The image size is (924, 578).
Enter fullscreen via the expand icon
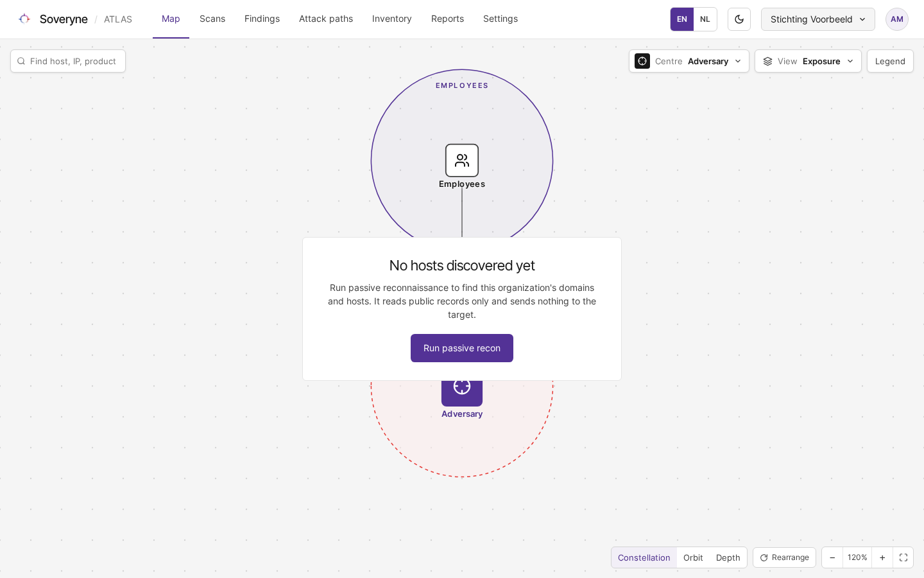(x=903, y=557)
